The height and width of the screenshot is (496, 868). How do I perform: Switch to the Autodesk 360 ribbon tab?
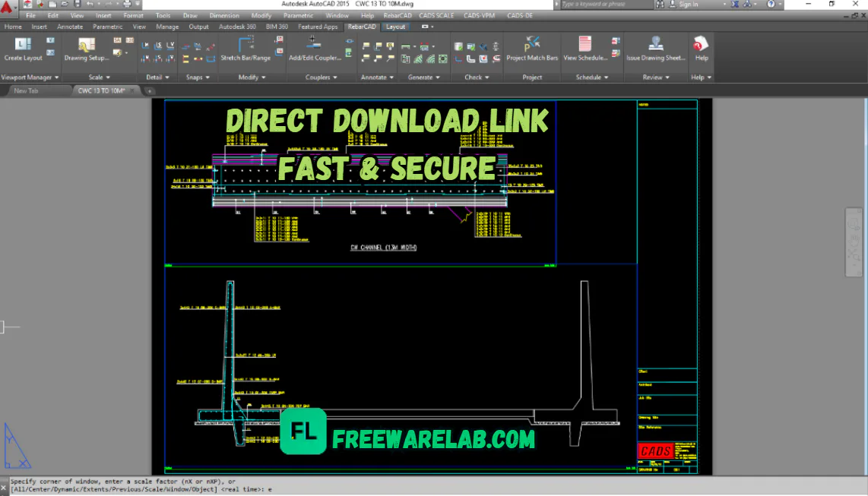[237, 27]
